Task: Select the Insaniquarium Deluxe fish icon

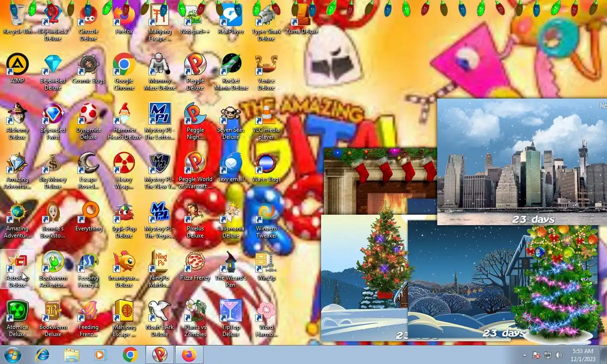Action: [124, 269]
